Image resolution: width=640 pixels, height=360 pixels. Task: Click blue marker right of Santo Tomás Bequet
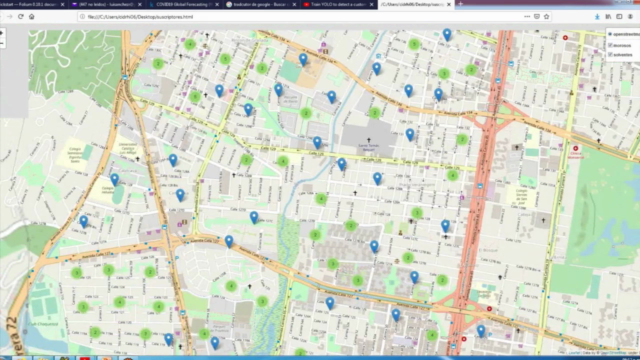(410, 135)
